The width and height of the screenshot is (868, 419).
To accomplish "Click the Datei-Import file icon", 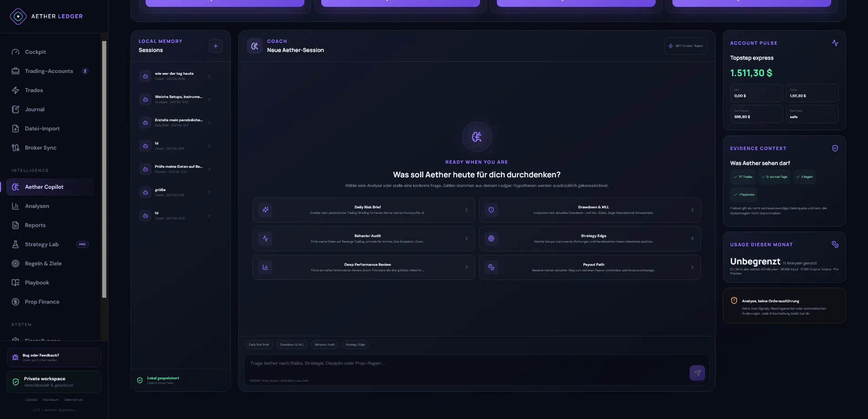I will [16, 129].
